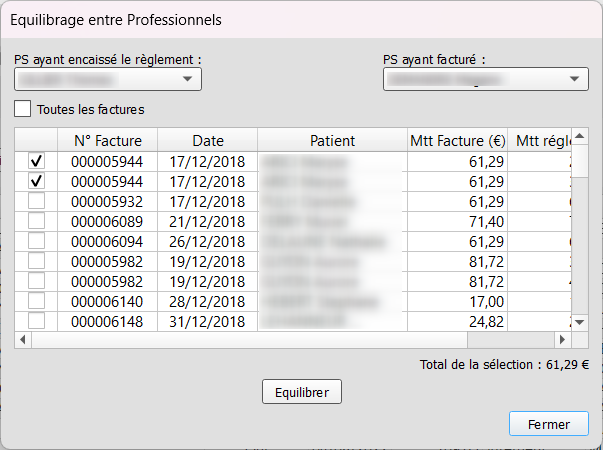The image size is (603, 450).
Task: Sort by N° Facture column header
Action: (108, 141)
